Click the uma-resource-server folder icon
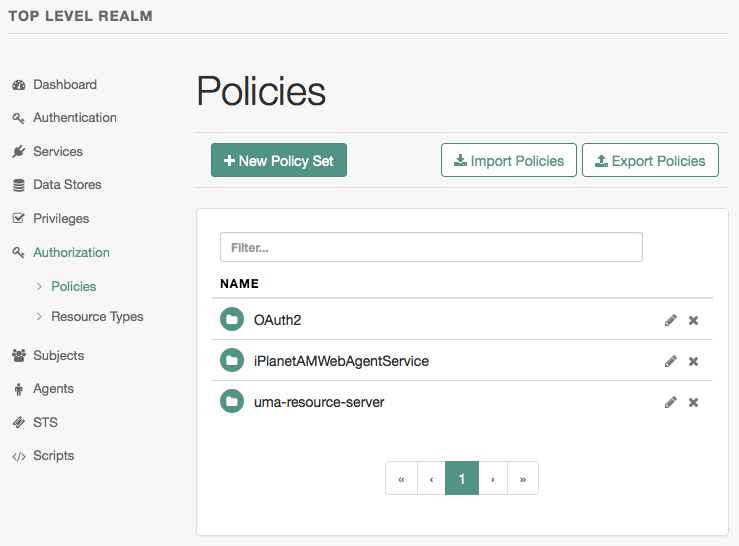 (232, 402)
